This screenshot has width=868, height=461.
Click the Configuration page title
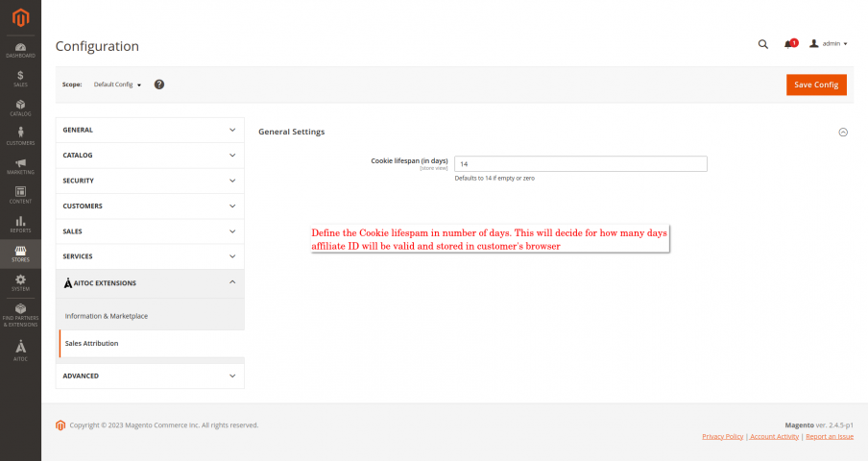pos(97,46)
